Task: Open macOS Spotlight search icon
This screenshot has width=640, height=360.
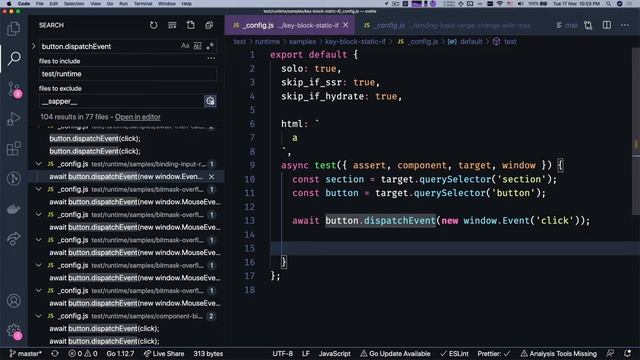Action: [608, 4]
